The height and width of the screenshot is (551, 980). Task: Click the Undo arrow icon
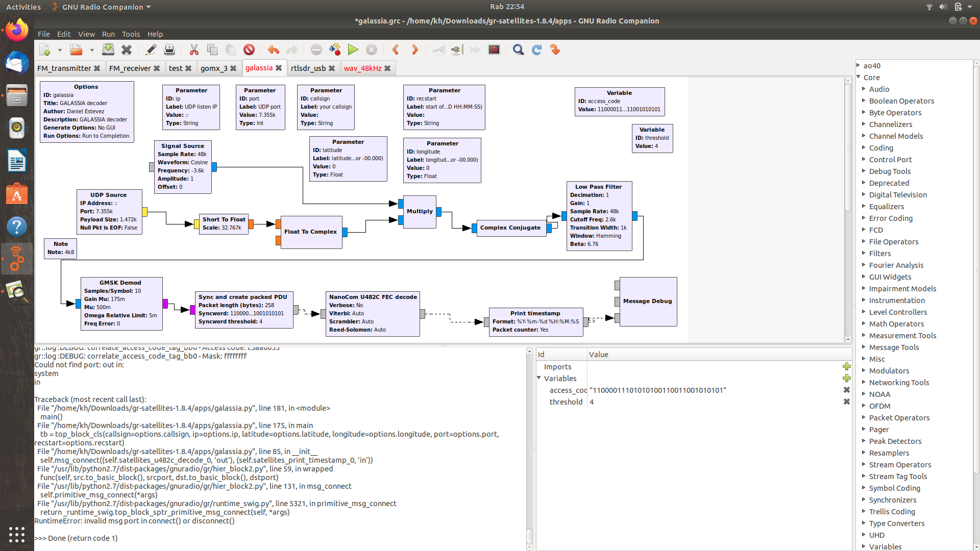pos(273,49)
